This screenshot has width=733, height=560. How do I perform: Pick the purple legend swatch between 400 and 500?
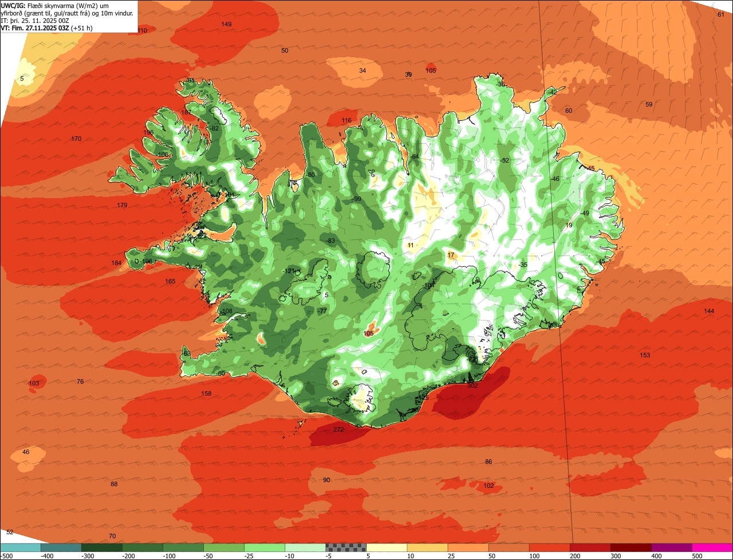coord(672,547)
